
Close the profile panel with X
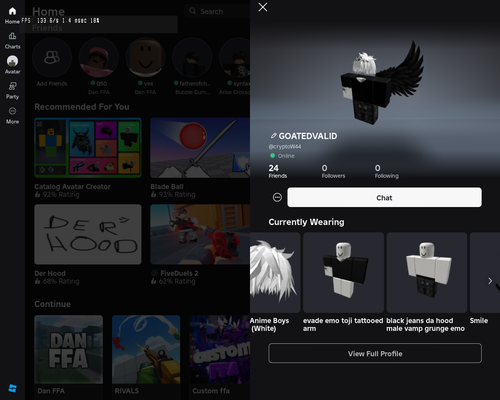pyautogui.click(x=263, y=7)
